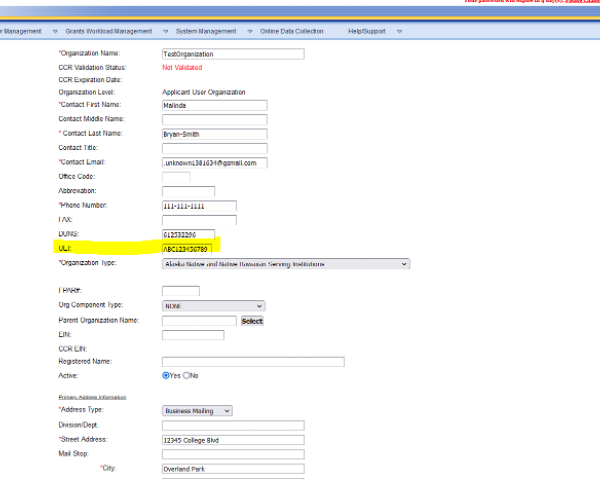Select the Yes radio button for Active

click(x=166, y=375)
